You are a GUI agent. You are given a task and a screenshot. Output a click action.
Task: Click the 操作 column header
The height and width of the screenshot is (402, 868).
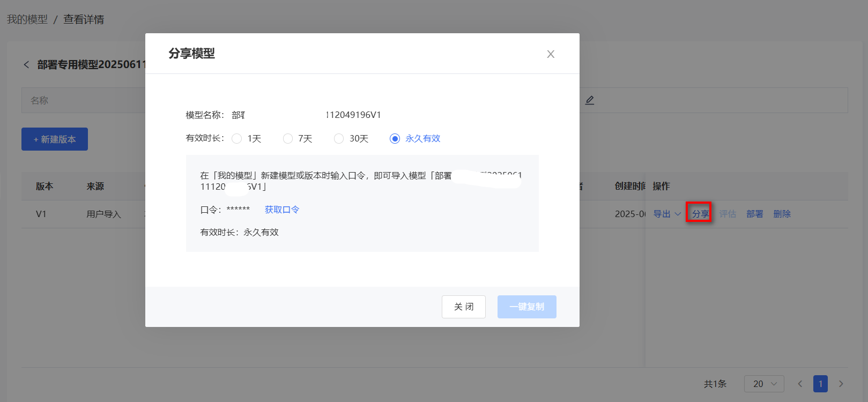click(x=661, y=186)
